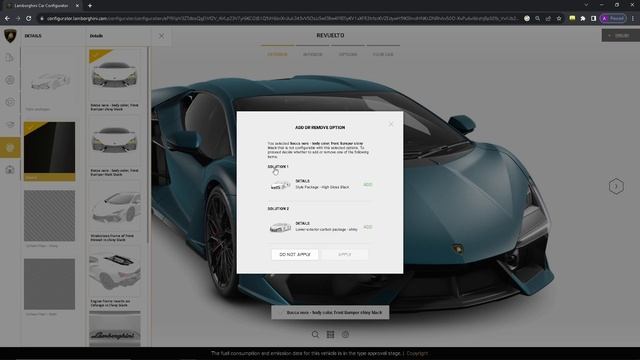640x360 pixels.
Task: Open the tab search chevron in title bar
Action: (586, 5)
